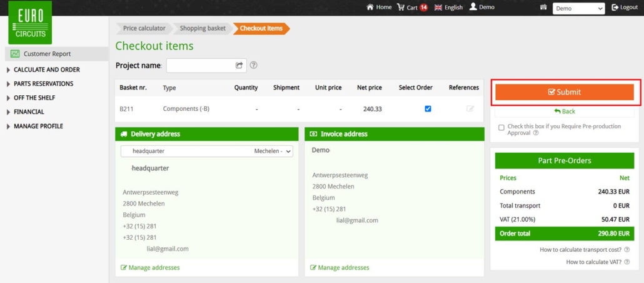Click the Home icon in top bar

click(370, 8)
